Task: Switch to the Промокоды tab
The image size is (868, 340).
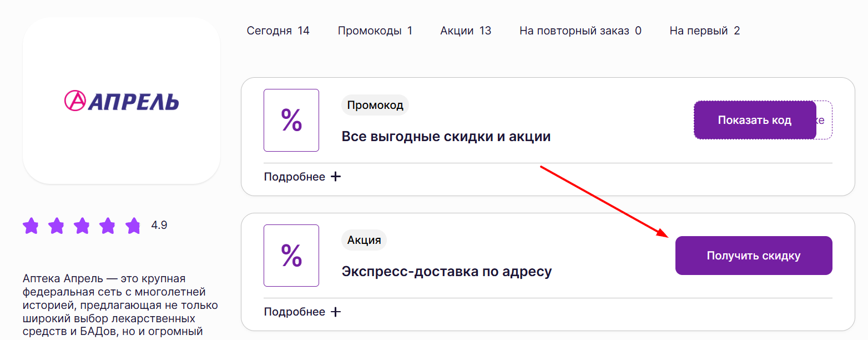Action: tap(375, 31)
